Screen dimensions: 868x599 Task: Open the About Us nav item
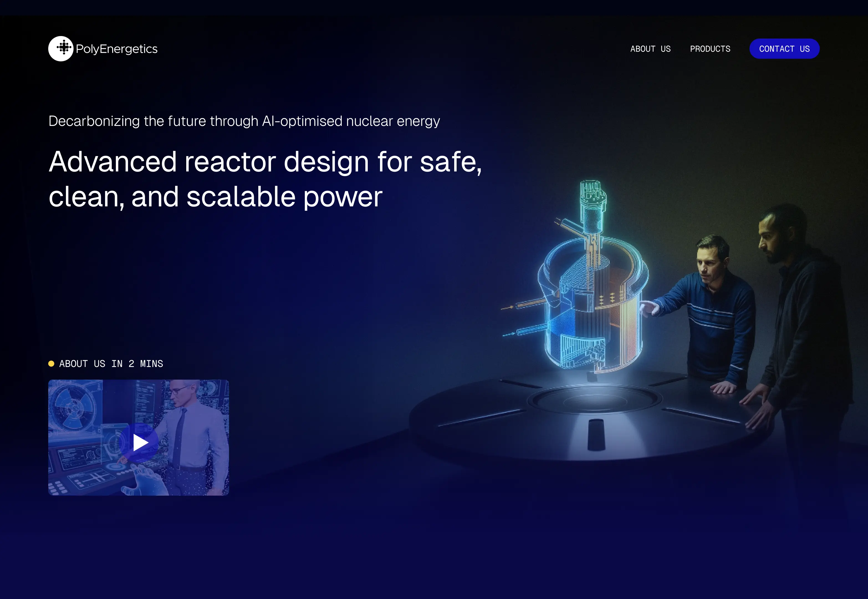[x=650, y=49]
